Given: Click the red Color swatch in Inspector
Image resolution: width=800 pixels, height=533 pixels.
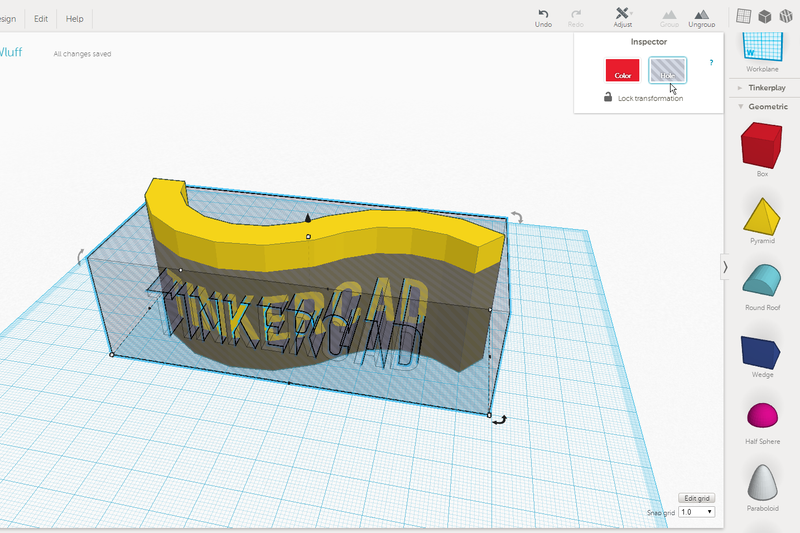Looking at the screenshot, I should point(622,70).
